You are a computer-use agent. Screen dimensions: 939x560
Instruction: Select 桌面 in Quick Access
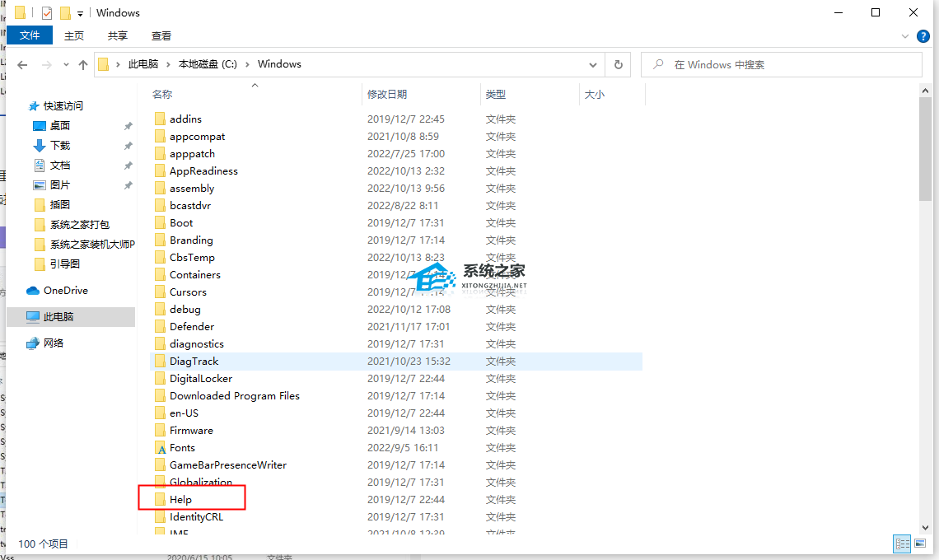tap(60, 126)
